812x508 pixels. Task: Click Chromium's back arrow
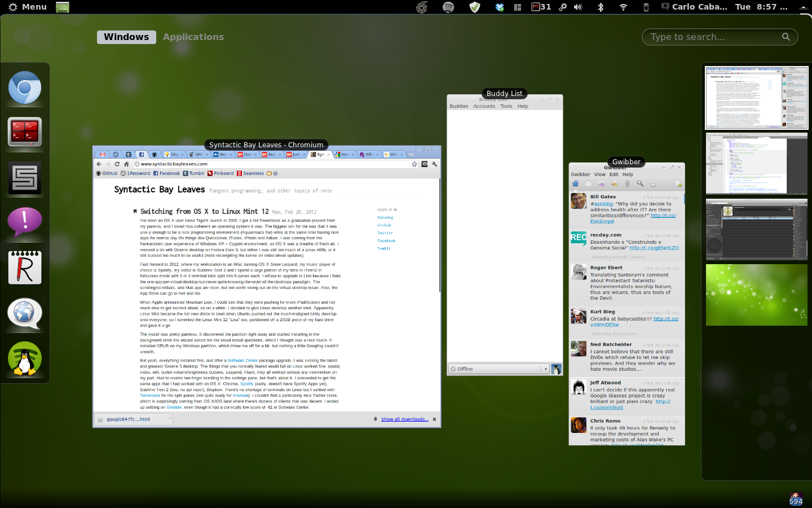99,164
